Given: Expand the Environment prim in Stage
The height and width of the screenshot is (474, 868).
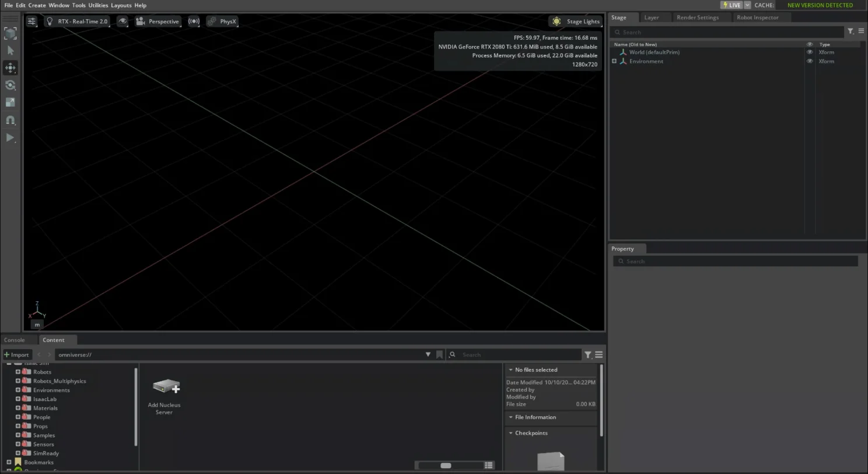Looking at the screenshot, I should [x=614, y=61].
